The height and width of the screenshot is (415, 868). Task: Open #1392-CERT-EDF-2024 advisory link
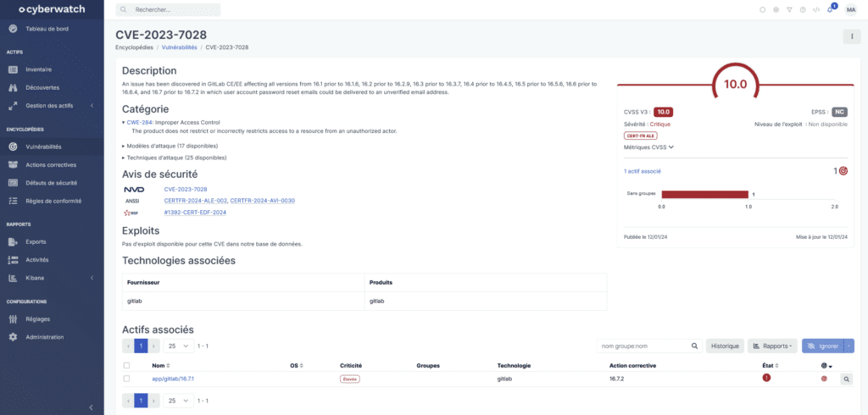tap(195, 212)
